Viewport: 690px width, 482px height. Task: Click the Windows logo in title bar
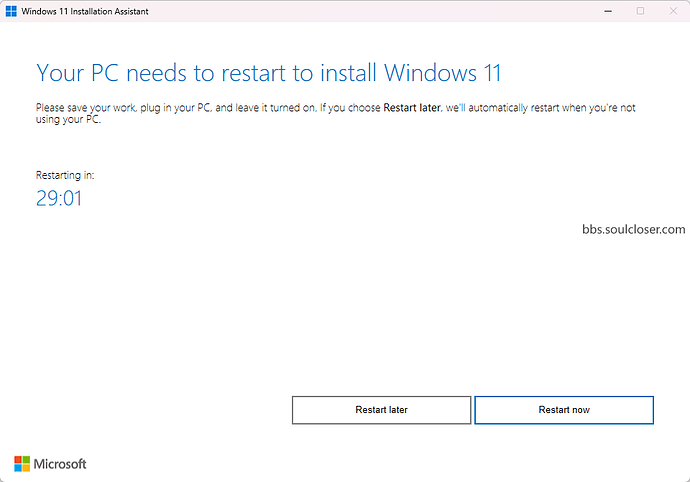[11, 11]
